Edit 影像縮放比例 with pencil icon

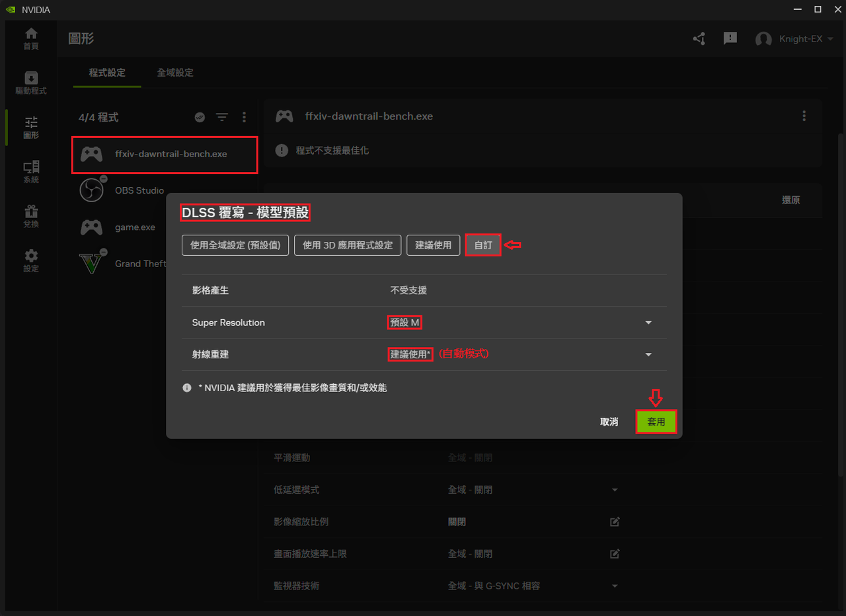pos(615,521)
